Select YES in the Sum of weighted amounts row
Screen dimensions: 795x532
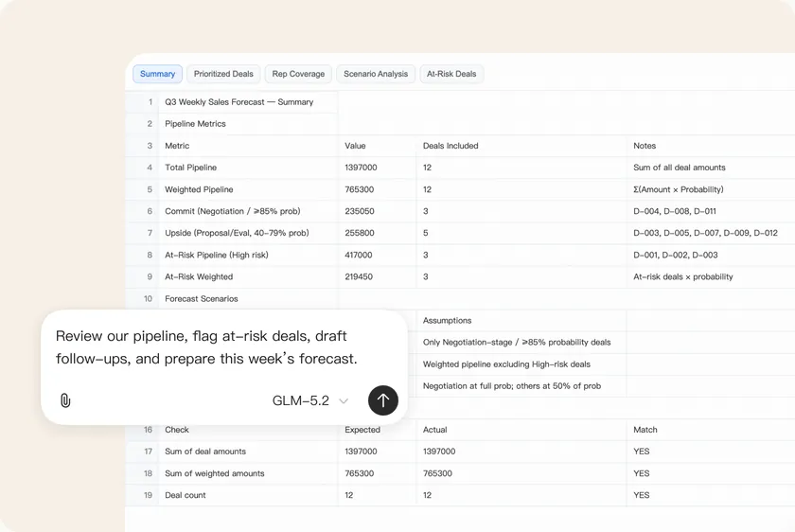coord(711,473)
